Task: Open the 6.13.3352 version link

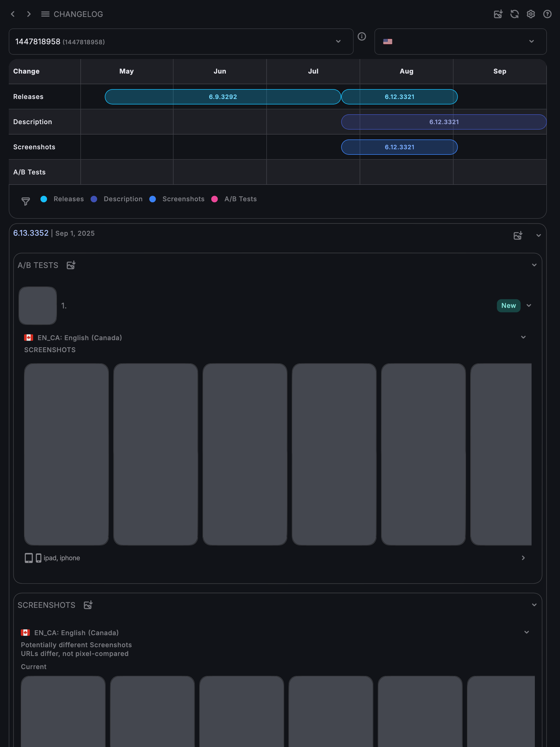Action: [31, 233]
